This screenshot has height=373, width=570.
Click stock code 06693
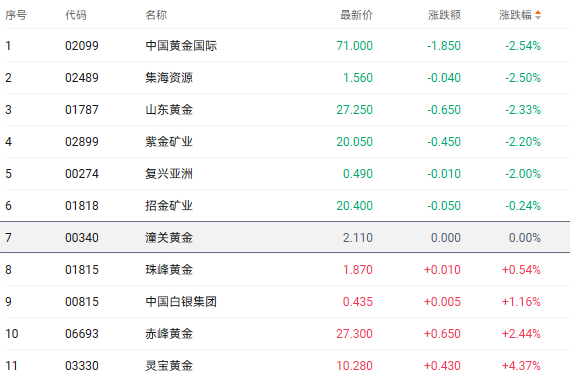82,333
